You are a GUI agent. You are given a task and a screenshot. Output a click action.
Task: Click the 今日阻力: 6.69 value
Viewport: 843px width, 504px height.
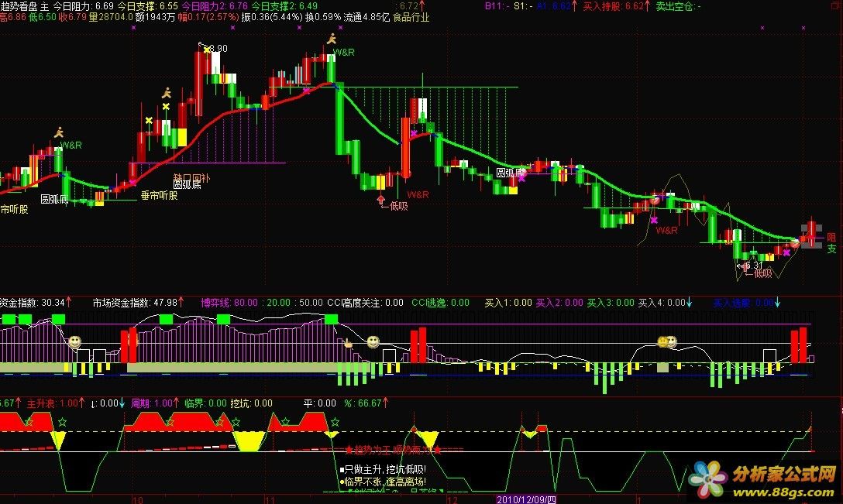[x=84, y=6]
